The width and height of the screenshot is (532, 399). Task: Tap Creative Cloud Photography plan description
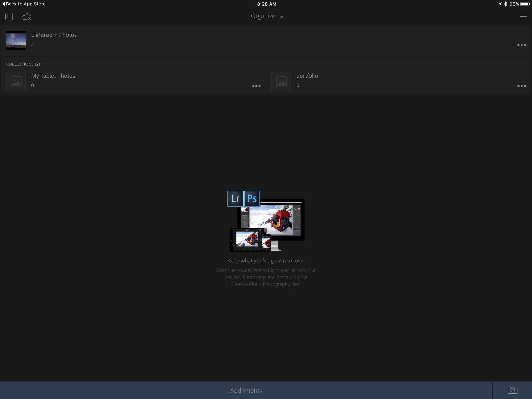[266, 277]
